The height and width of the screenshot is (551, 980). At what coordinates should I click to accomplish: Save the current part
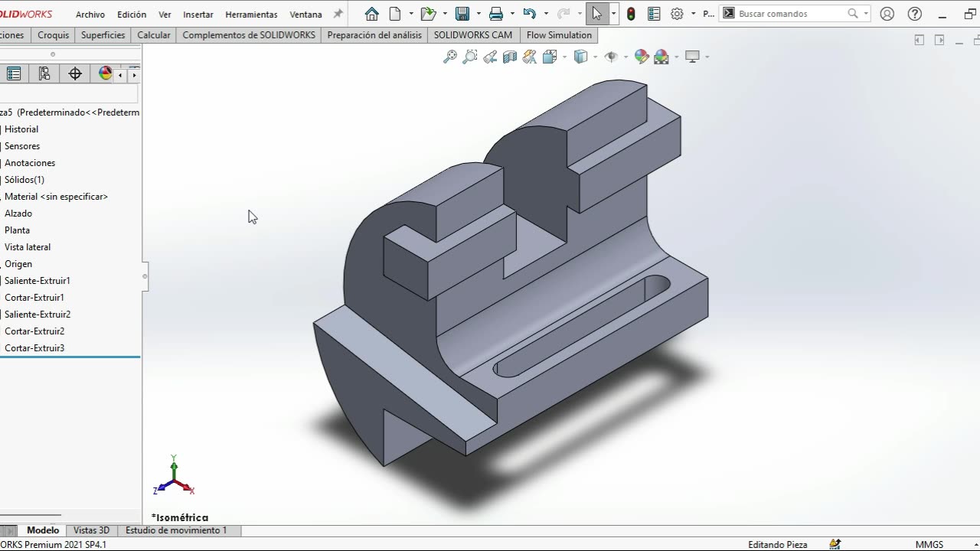462,14
